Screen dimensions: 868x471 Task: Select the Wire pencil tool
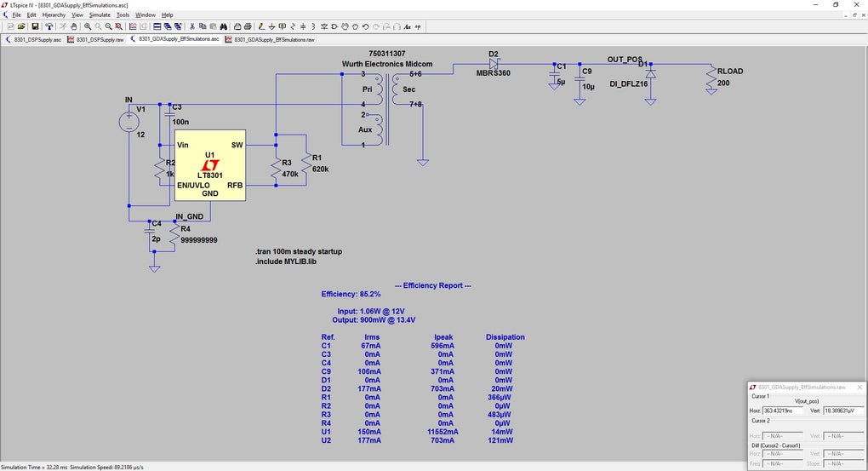[x=260, y=26]
